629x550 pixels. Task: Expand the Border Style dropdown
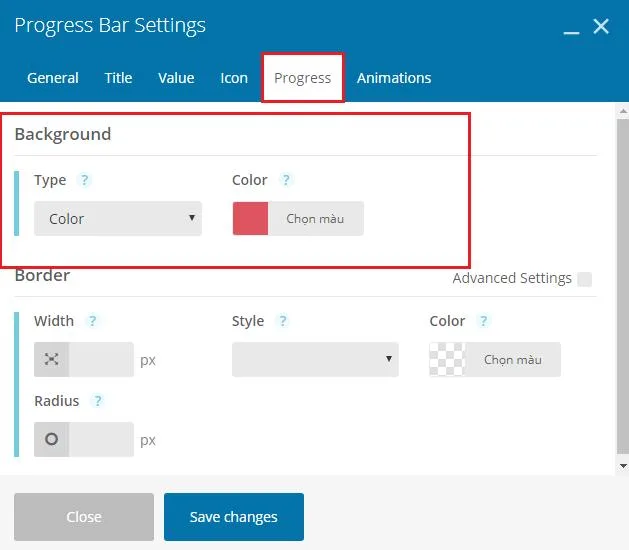[x=315, y=360]
